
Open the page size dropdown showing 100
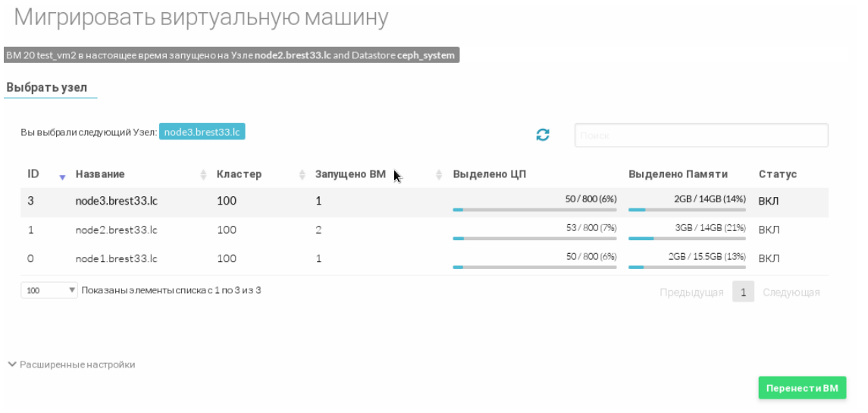click(x=49, y=290)
